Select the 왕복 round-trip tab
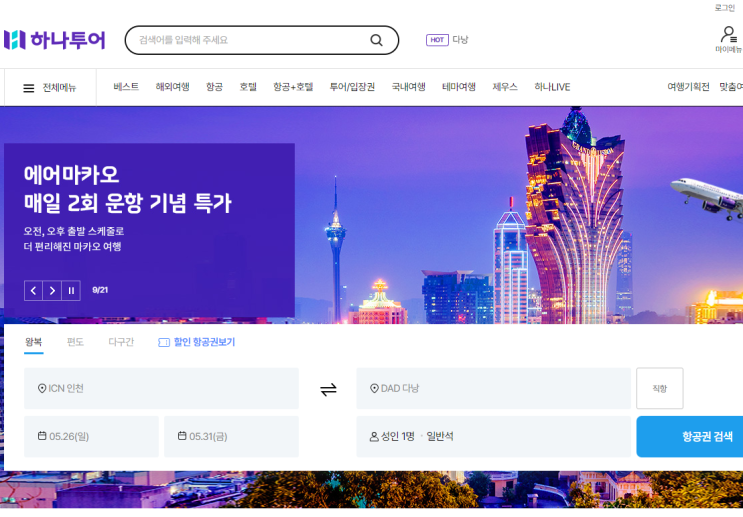 pos(34,342)
